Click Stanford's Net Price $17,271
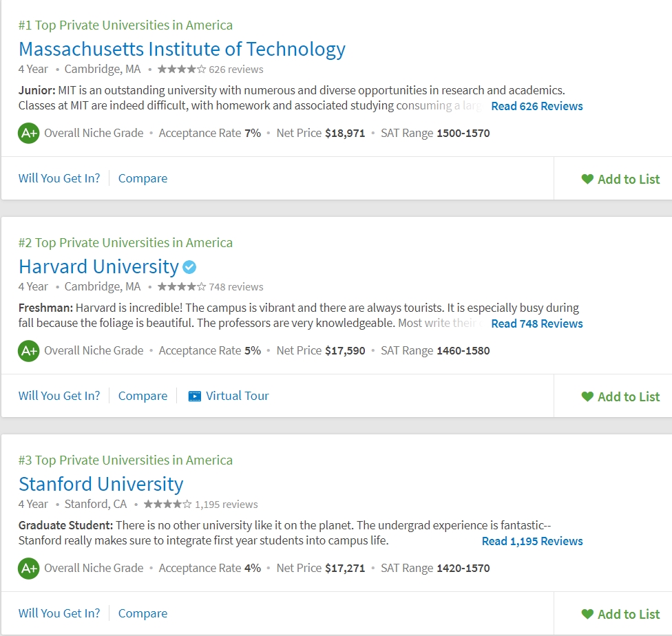 321,569
